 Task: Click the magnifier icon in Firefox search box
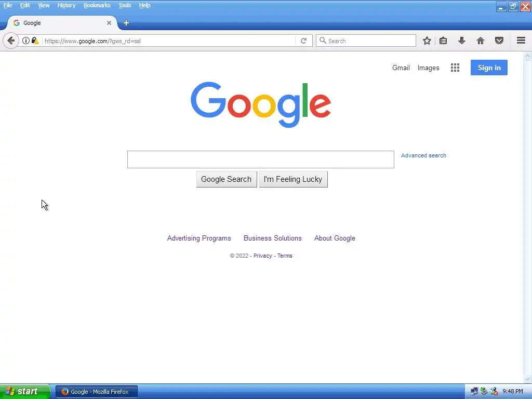pos(323,41)
